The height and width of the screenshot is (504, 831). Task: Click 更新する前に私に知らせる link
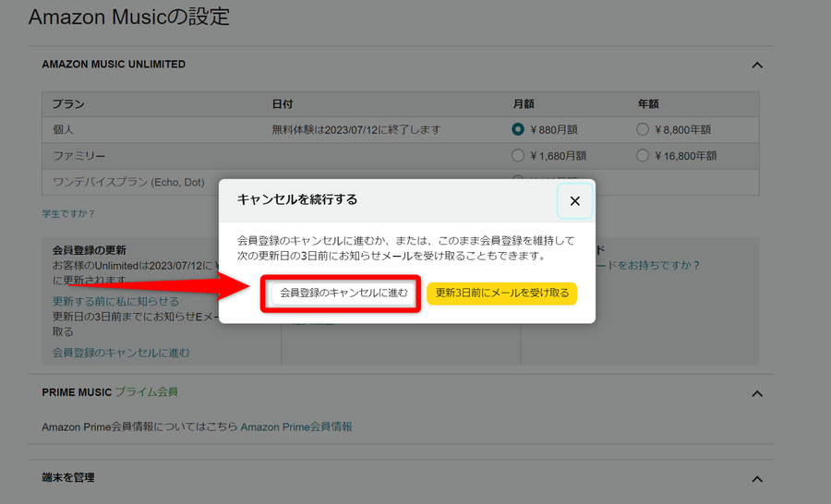[115, 301]
